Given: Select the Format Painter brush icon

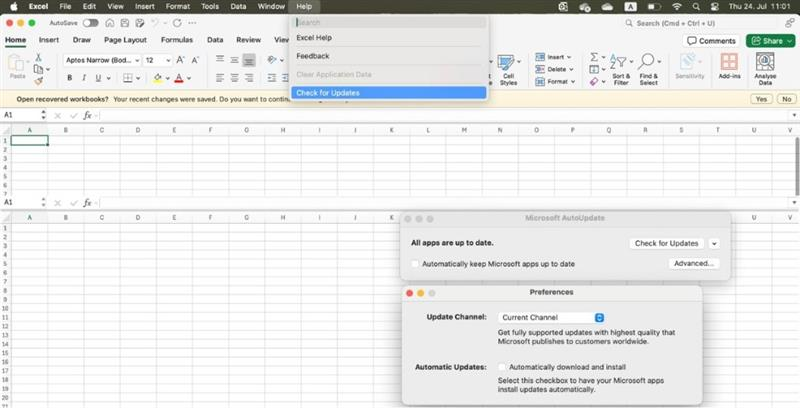Looking at the screenshot, I should click(x=38, y=81).
